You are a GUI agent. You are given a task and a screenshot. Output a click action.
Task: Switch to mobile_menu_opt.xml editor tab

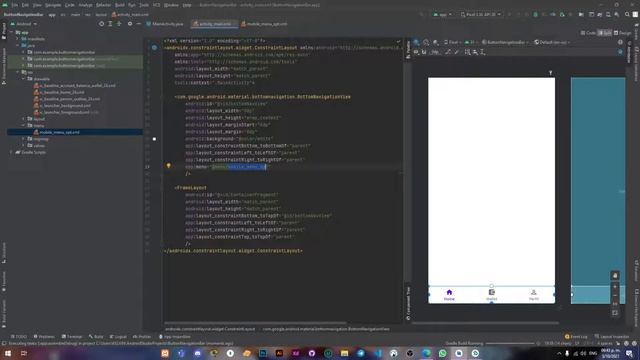coord(264,24)
